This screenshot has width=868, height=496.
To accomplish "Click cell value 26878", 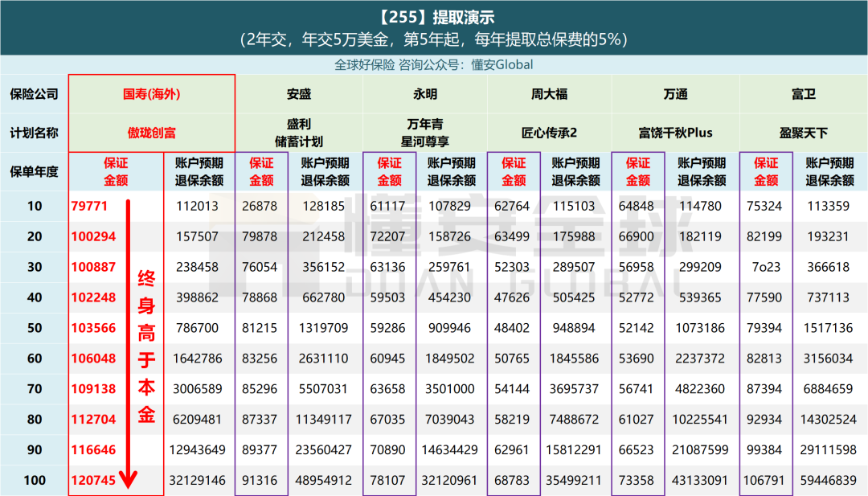I will [260, 207].
